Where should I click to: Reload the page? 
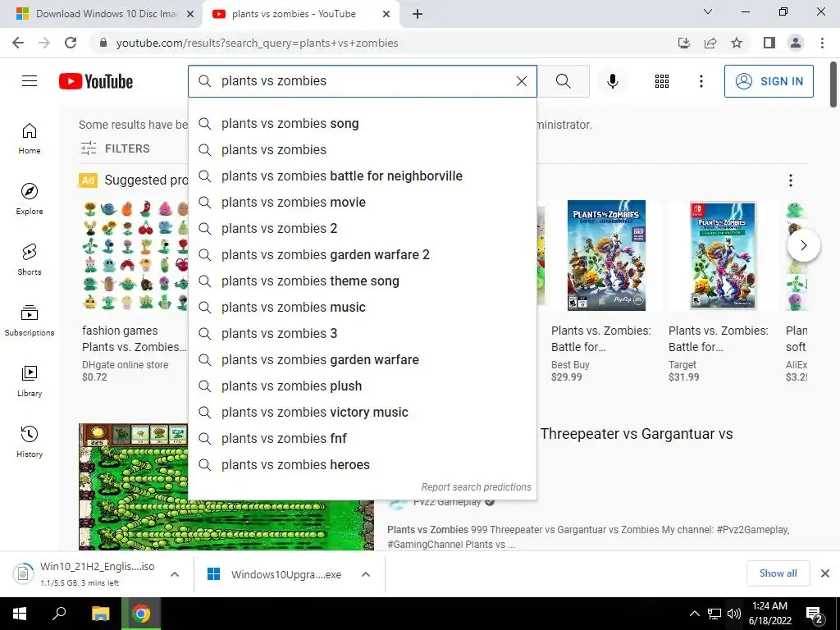[x=71, y=43]
